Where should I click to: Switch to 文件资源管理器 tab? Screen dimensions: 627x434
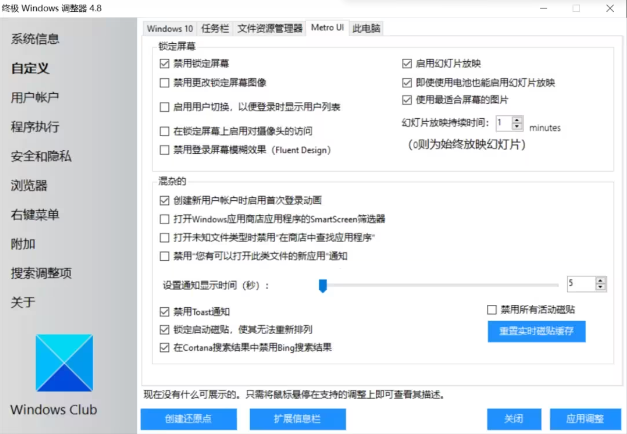pyautogui.click(x=270, y=29)
